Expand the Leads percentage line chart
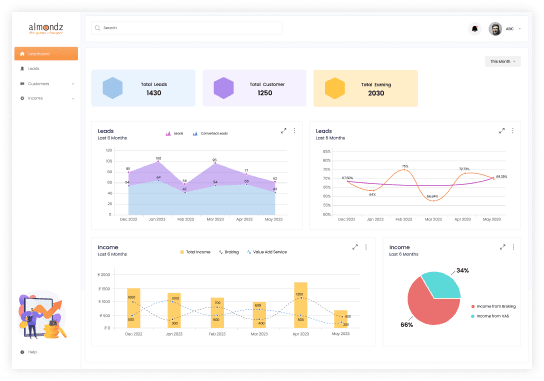The image size is (544, 381). (x=502, y=131)
